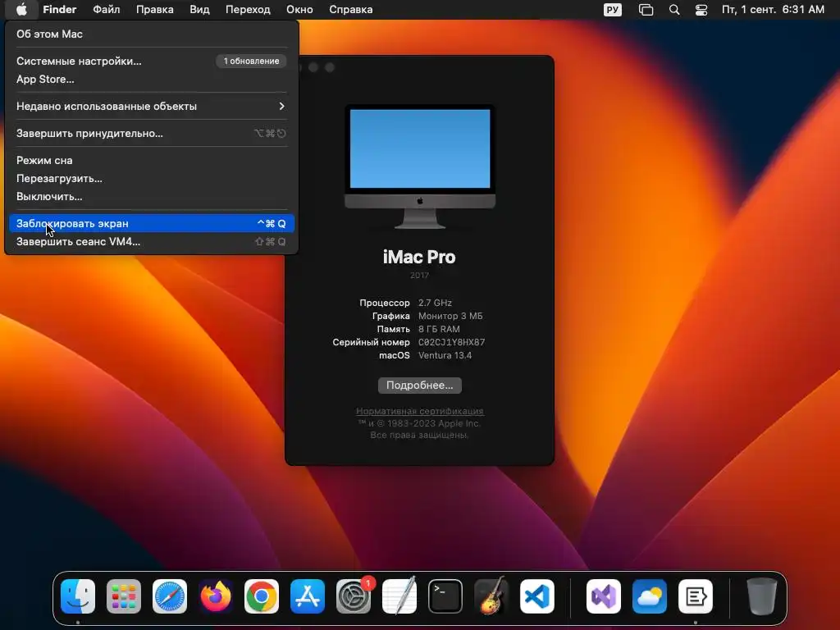The image size is (840, 630).
Task: Launch Firefox from the Dock
Action: pos(216,596)
